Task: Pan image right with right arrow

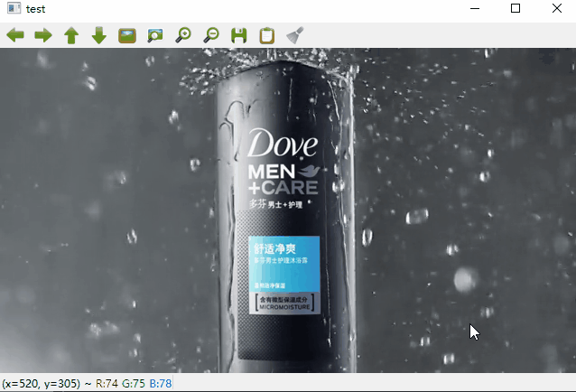Action: (x=43, y=35)
